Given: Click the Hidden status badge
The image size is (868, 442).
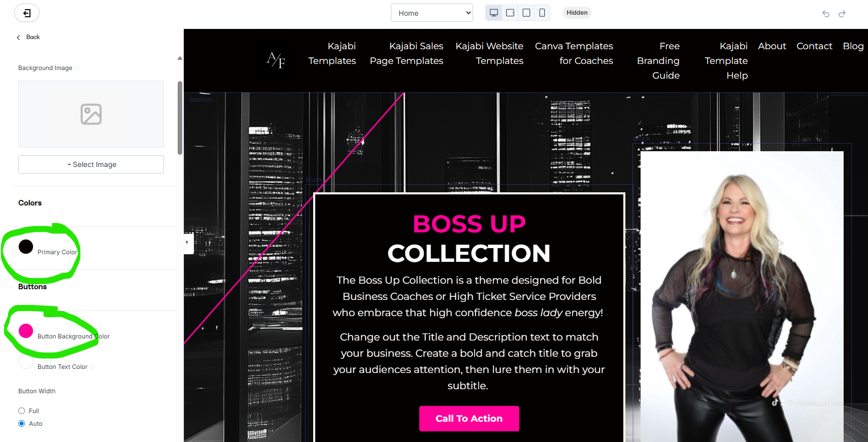Looking at the screenshot, I should (577, 13).
